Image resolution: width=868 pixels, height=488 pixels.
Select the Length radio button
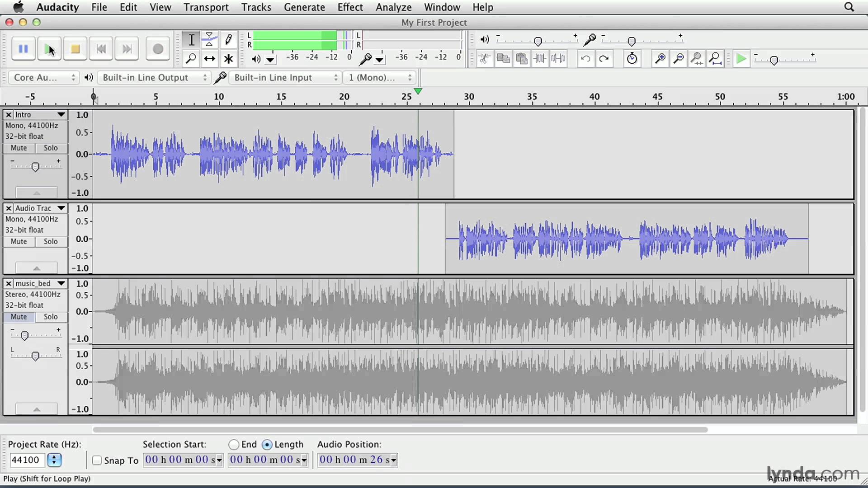point(267,445)
